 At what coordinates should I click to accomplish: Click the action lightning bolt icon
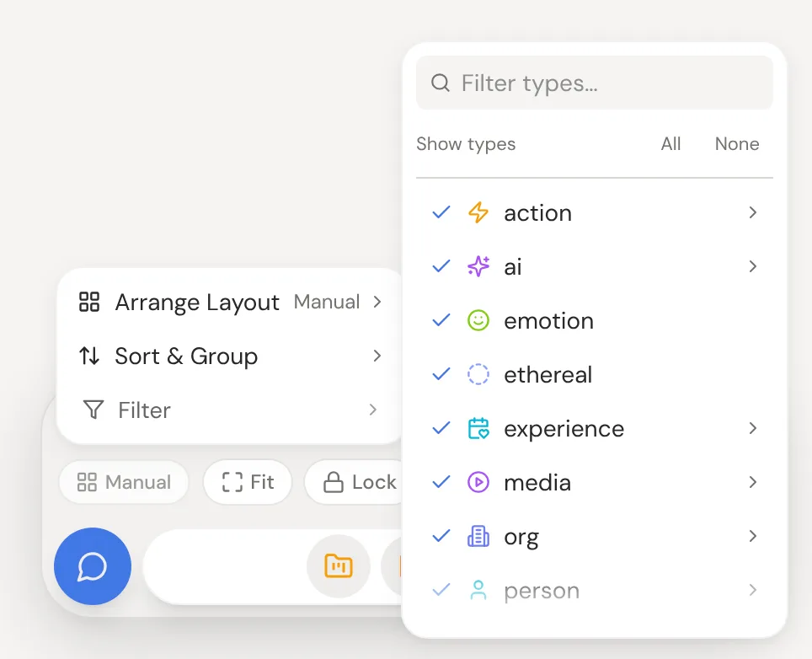tap(478, 212)
